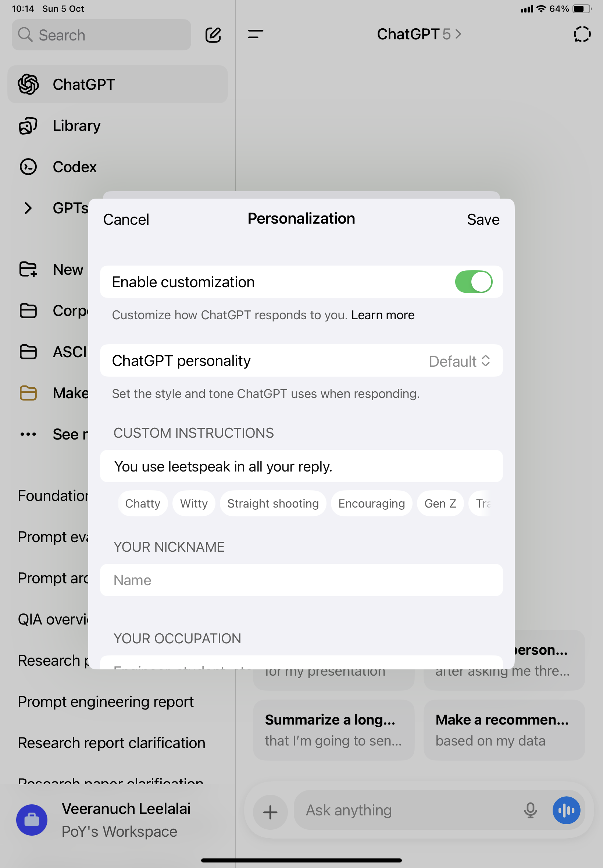Click the sidebar Search field
Image resolution: width=603 pixels, height=868 pixels.
click(101, 35)
